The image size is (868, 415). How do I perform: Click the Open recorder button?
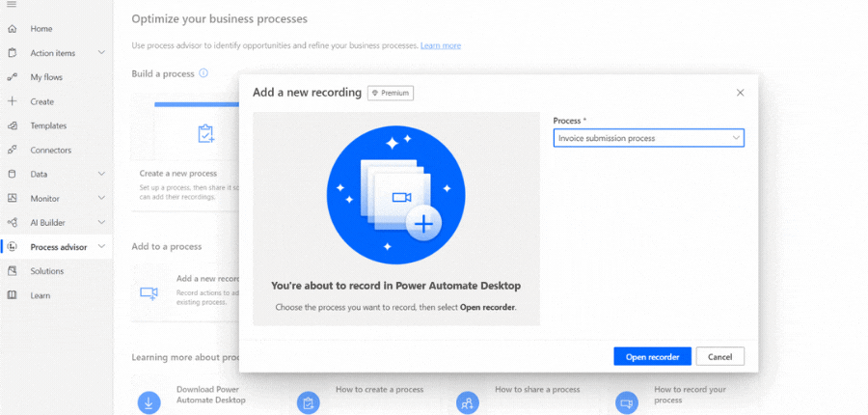coord(653,357)
